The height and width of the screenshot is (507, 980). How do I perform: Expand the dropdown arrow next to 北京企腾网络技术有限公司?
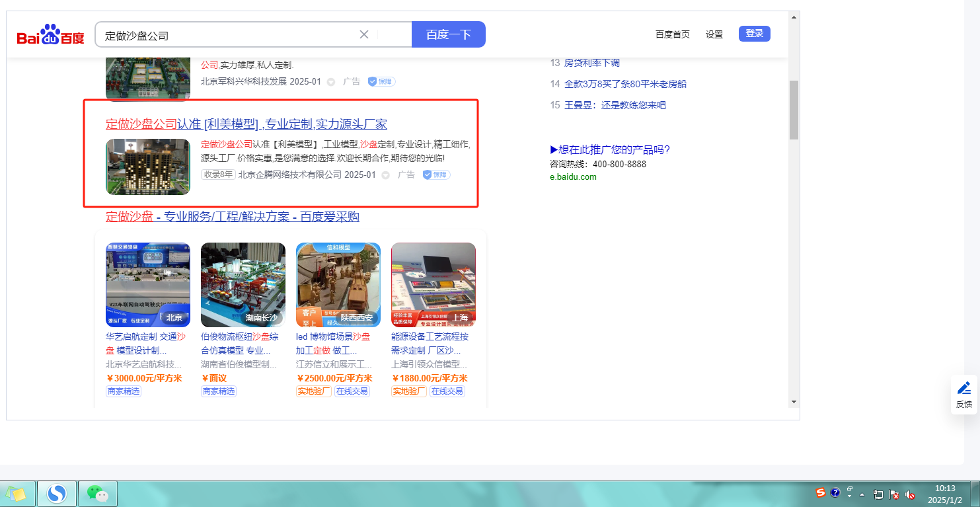[x=386, y=175]
